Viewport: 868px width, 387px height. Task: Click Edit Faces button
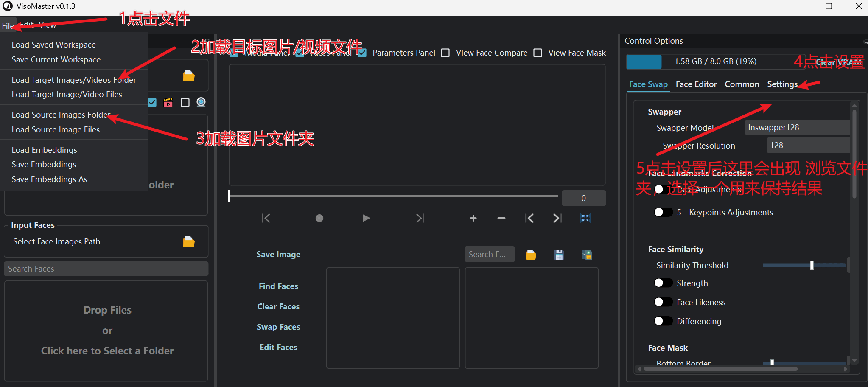click(x=278, y=347)
